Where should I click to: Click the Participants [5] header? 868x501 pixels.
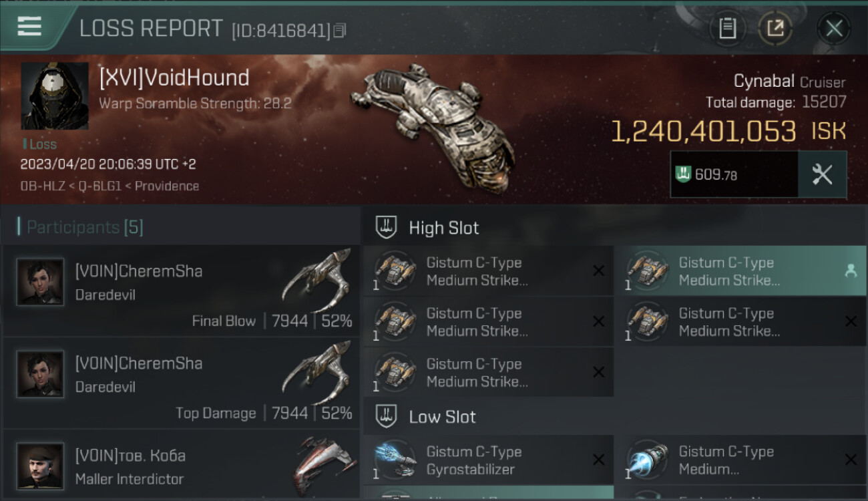click(x=84, y=227)
